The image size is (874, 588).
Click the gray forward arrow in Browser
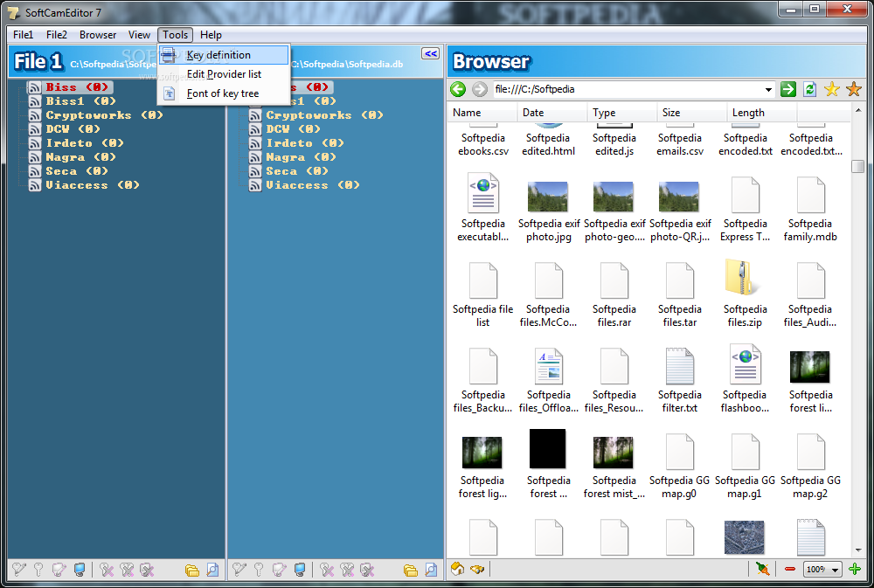(479, 89)
